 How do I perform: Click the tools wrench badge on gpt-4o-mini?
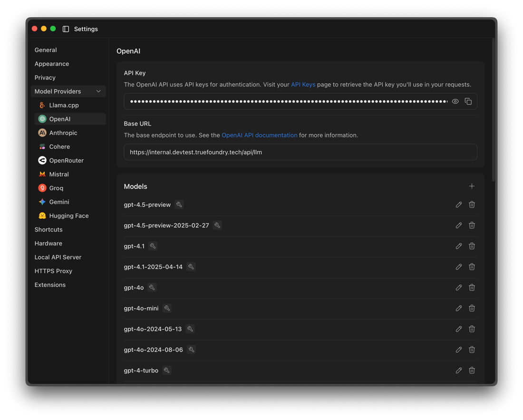[167, 308]
